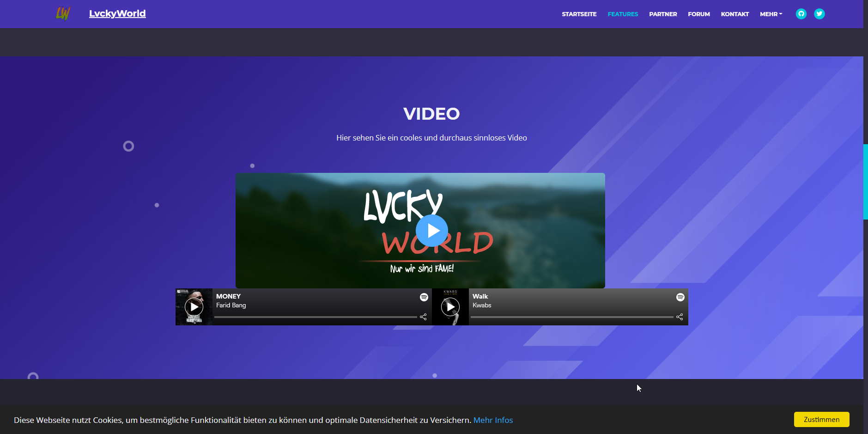Select FEATURES in the navbar
Screen dimensions: 868x434
coord(623,14)
